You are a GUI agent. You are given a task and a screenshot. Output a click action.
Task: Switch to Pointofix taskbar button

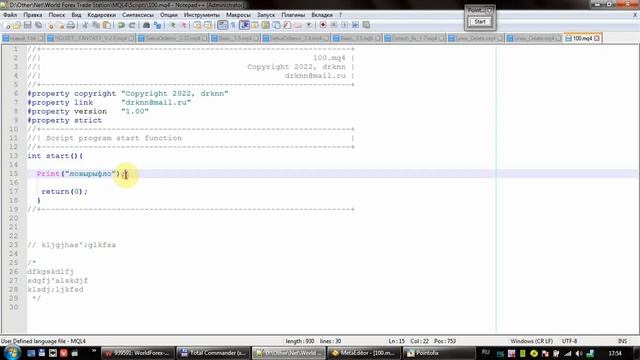tap(439, 353)
